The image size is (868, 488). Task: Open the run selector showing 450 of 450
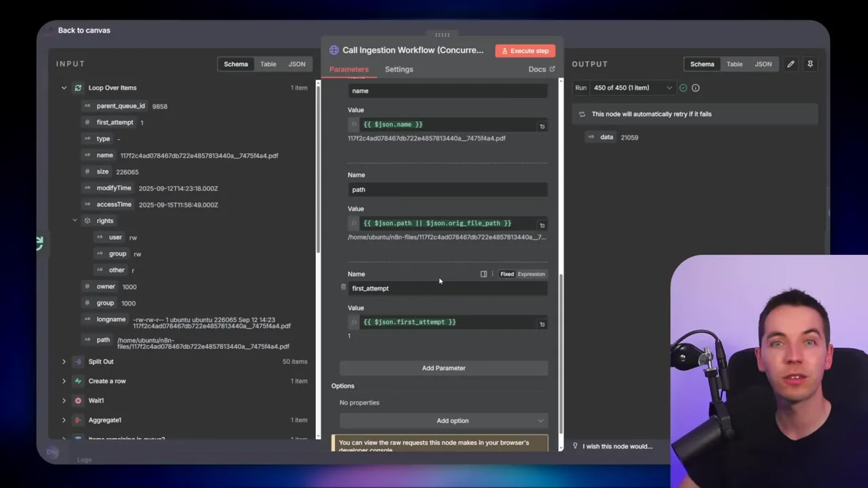point(632,87)
